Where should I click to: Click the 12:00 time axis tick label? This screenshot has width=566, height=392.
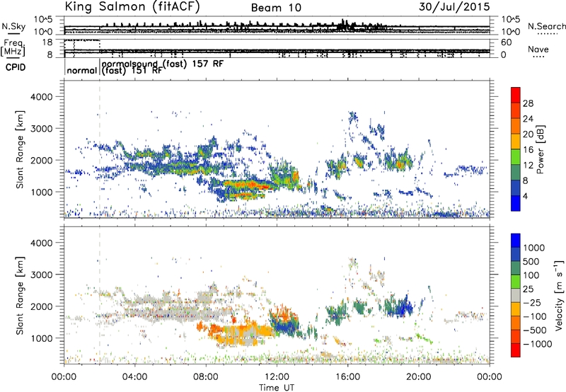(x=277, y=377)
